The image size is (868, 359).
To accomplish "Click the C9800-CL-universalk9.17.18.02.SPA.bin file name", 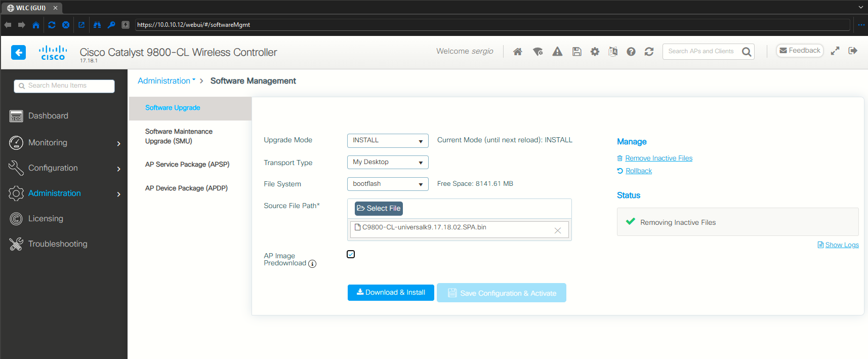I will (x=424, y=227).
